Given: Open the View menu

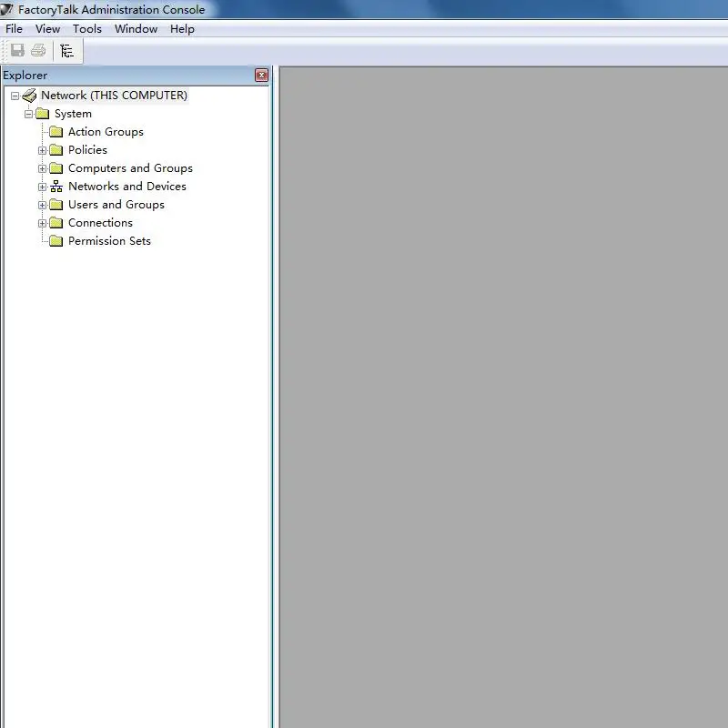Looking at the screenshot, I should point(48,29).
